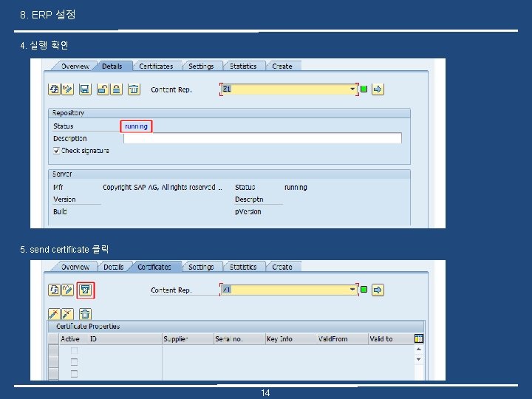Select the first certificate row selector
The width and height of the screenshot is (532, 399).
point(53,350)
